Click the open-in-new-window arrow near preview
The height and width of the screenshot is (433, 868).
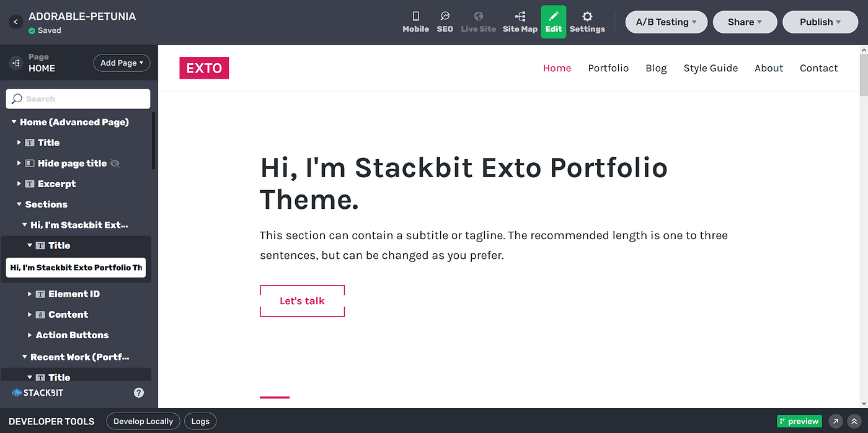point(836,421)
